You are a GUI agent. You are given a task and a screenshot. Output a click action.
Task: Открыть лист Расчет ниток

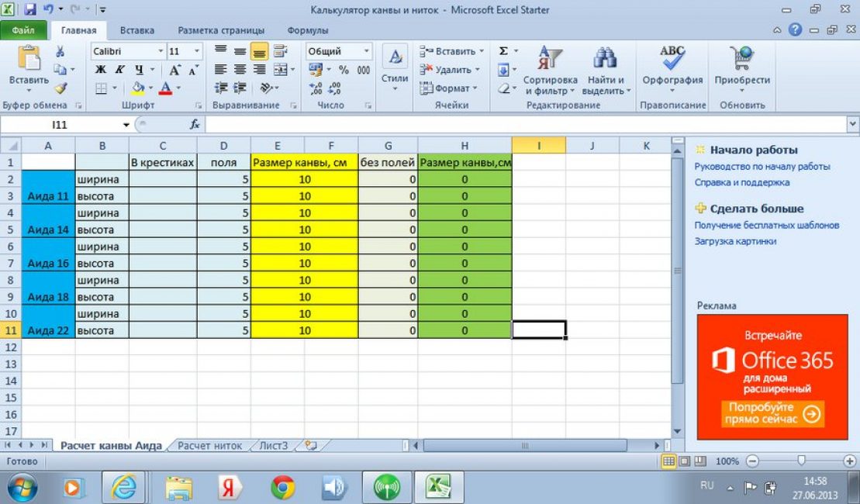(210, 446)
